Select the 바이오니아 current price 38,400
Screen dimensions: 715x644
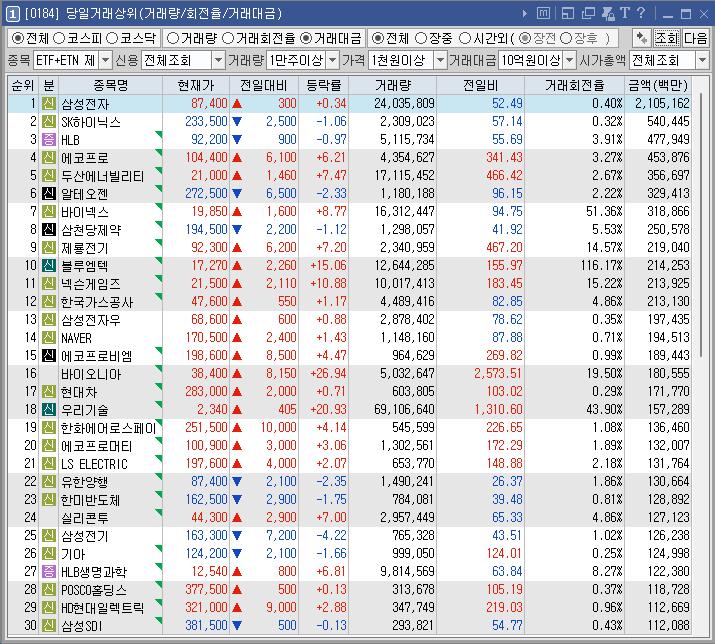tap(209, 374)
